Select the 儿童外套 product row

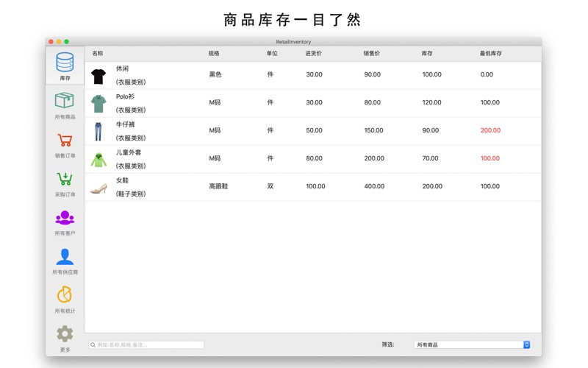294,159
